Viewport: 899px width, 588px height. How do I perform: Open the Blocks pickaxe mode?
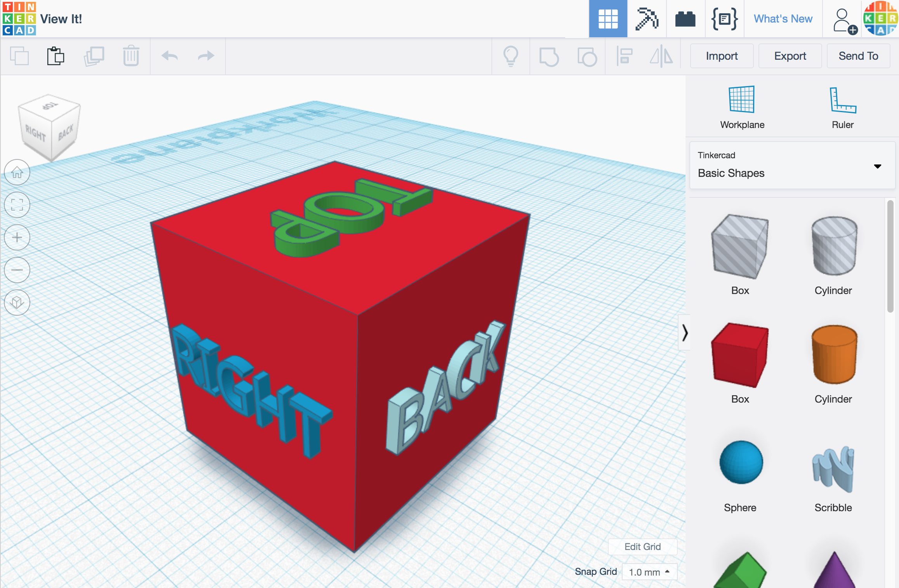647,19
